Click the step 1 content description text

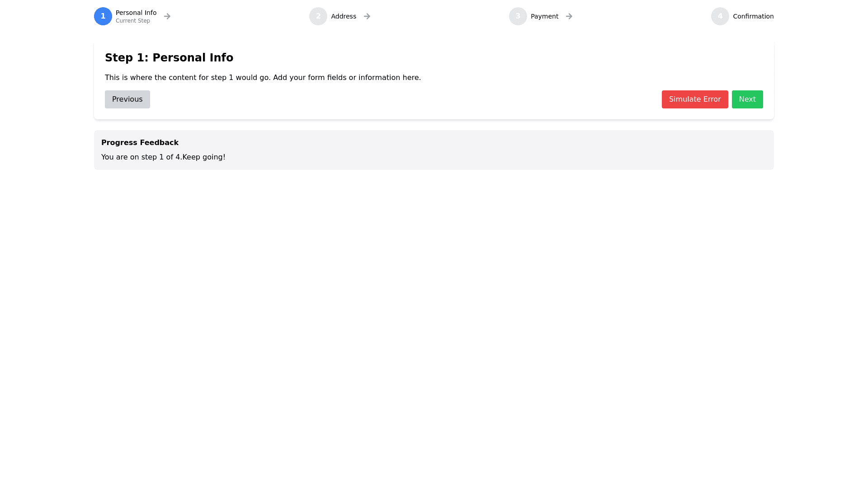(x=263, y=78)
